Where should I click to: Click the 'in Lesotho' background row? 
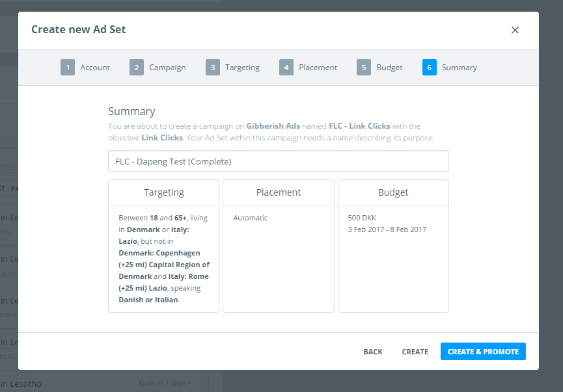point(21,384)
